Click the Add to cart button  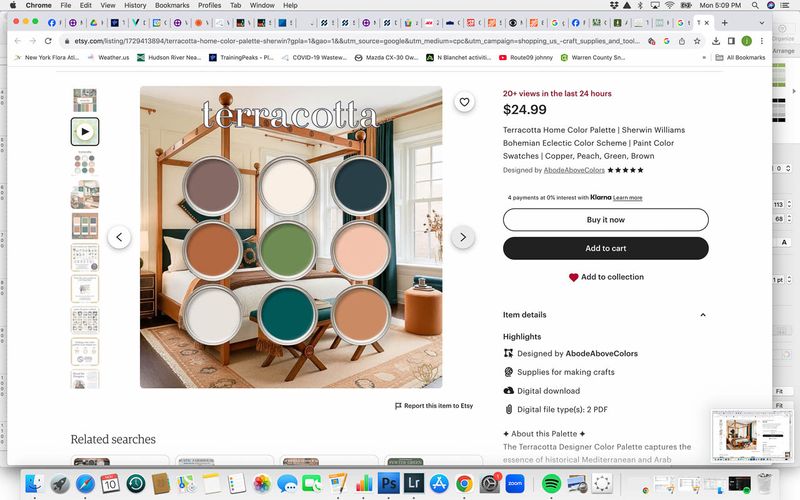605,248
